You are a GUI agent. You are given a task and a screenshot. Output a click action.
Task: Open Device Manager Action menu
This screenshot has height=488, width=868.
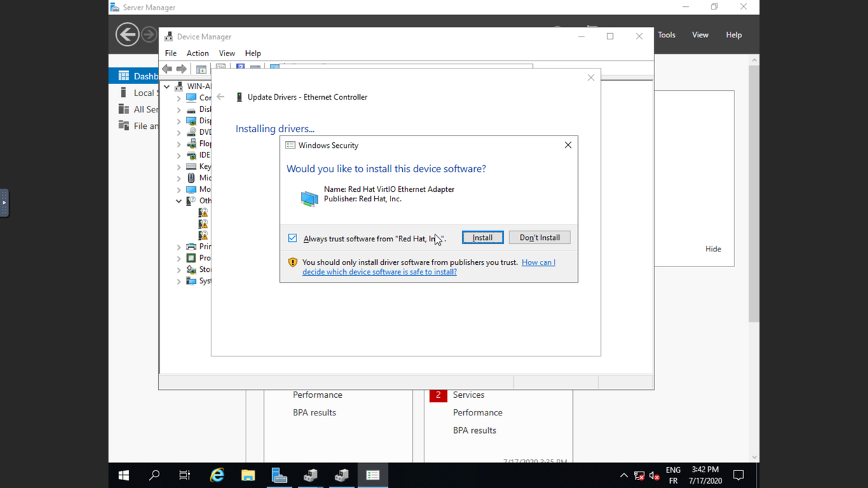(197, 53)
